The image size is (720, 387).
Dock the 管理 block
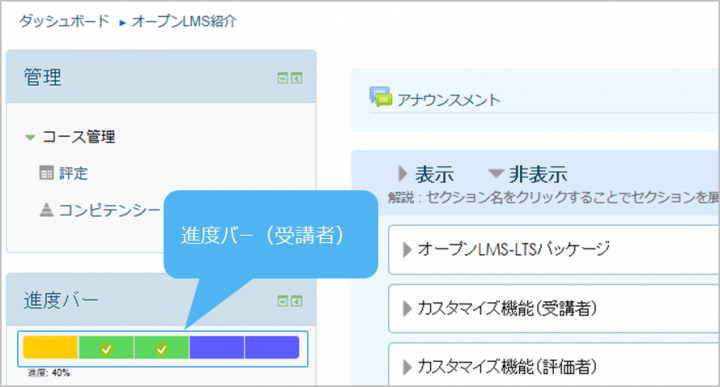pos(297,79)
